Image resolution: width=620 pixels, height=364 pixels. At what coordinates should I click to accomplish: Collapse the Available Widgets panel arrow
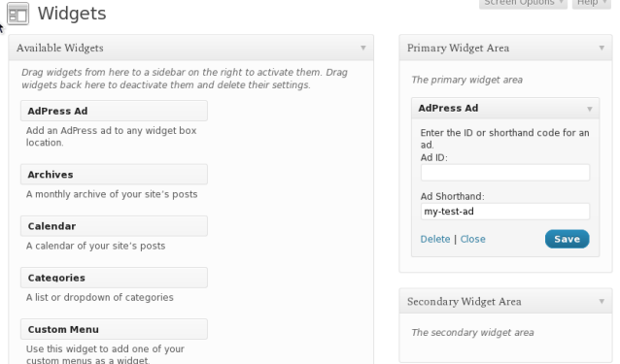(x=363, y=48)
